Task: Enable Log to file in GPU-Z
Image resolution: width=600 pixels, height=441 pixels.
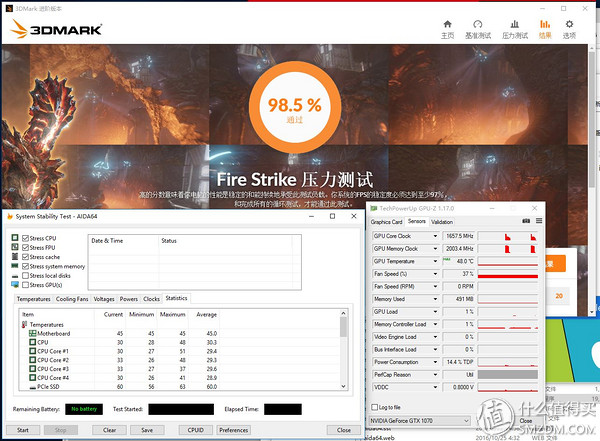Action: [x=375, y=407]
